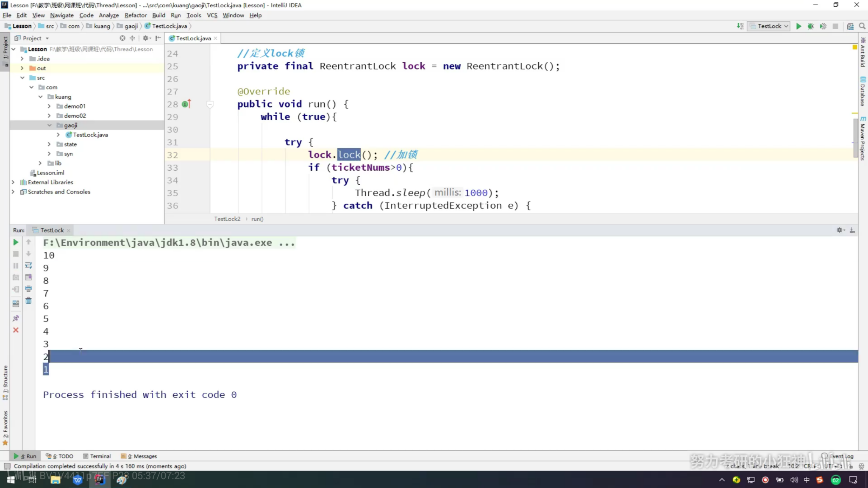Pin the Run tab icon
Image resolution: width=868 pixels, height=488 pixels.
coord(16,318)
